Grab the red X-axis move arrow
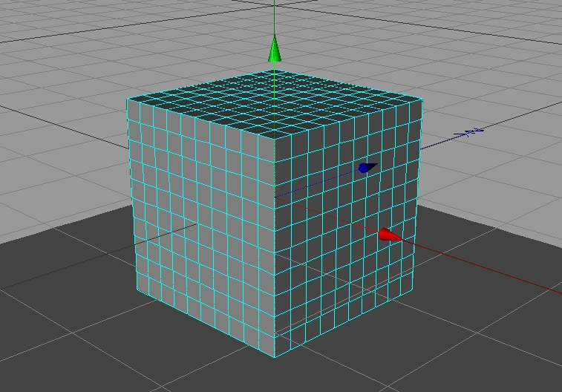Image resolution: width=562 pixels, height=392 pixels. (388, 235)
